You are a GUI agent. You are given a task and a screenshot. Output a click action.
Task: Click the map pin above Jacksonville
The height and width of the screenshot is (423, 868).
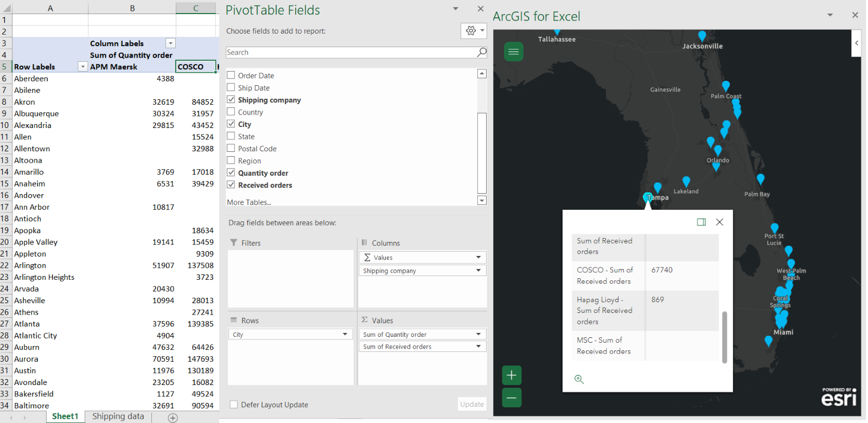click(702, 36)
